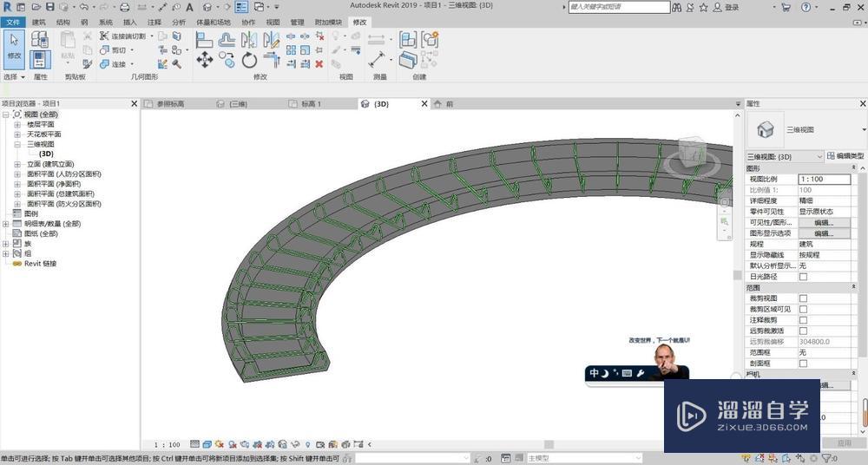This screenshot has width=868, height=465.
Task: Collapse the 三维视图 tree node
Action: [17, 145]
